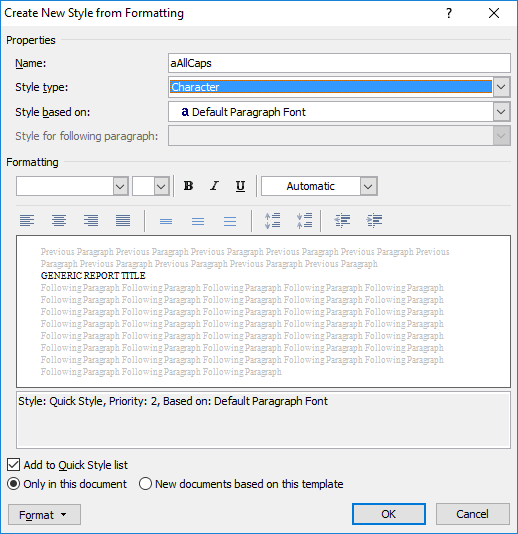This screenshot has height=534, width=518.
Task: Open the Format menu button
Action: [x=44, y=515]
